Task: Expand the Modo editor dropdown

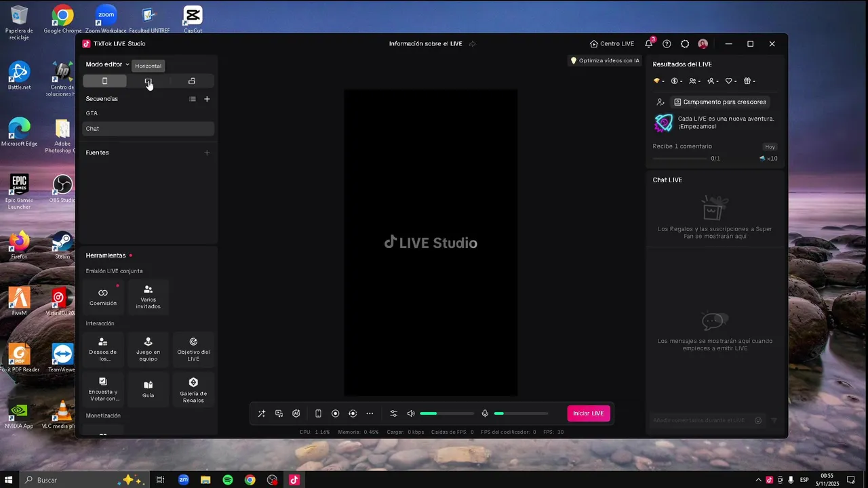Action: pos(107,64)
